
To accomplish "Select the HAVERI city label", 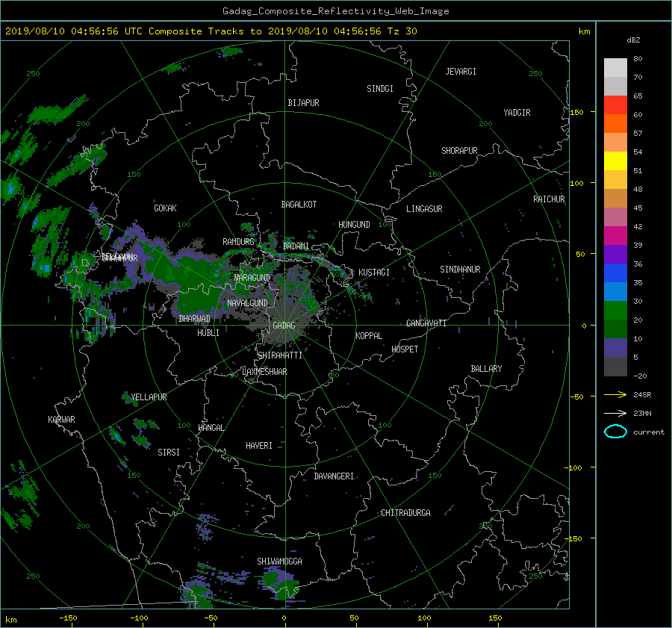I will 259,446.
